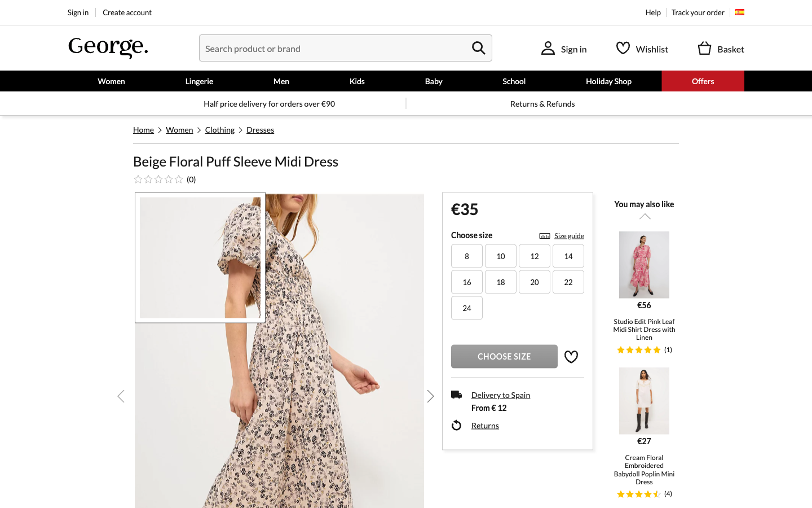The height and width of the screenshot is (508, 812).
Task: Open the Size guide link
Action: click(568, 236)
